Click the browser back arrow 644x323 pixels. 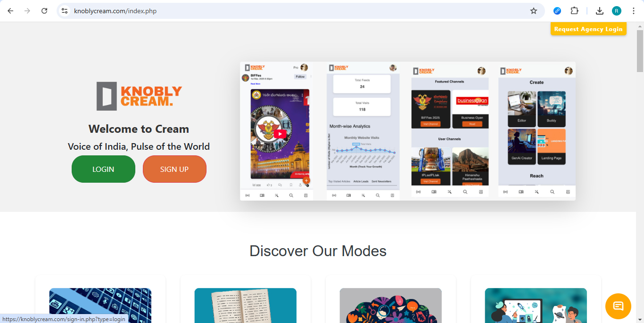10,11
